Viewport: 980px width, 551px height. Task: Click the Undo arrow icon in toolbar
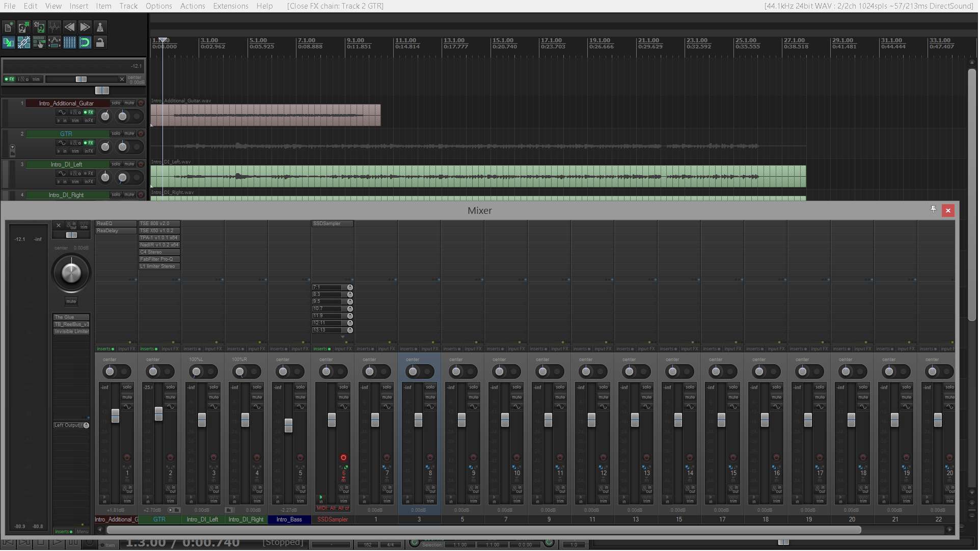tap(70, 27)
